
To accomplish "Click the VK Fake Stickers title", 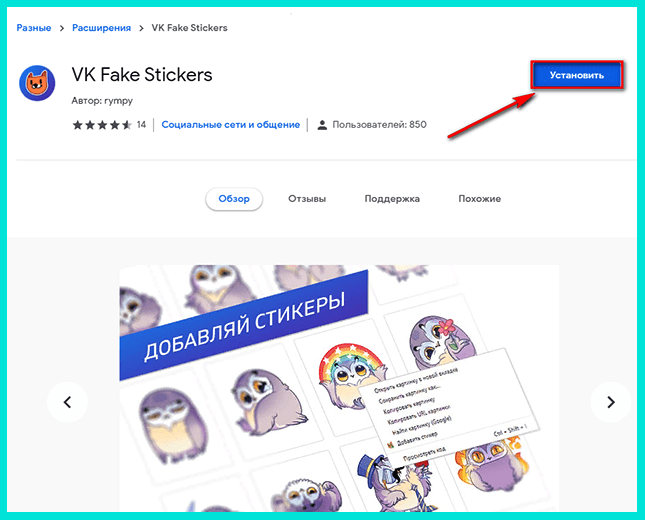I will [142, 74].
